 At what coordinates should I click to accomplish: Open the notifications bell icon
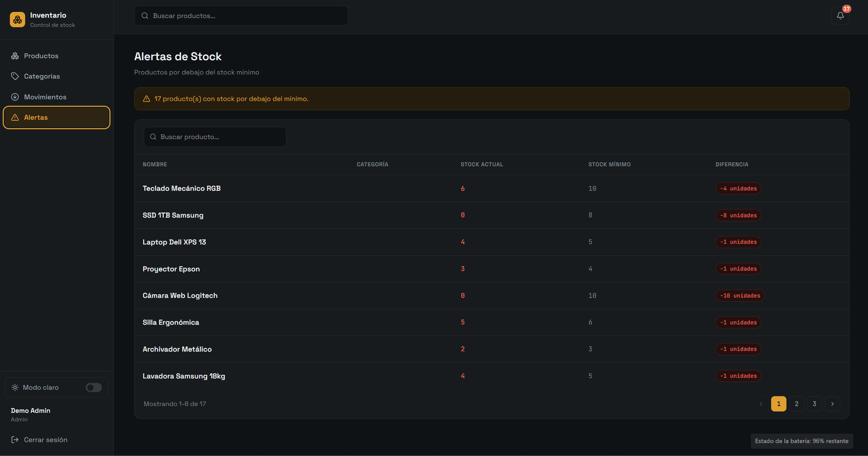click(840, 16)
